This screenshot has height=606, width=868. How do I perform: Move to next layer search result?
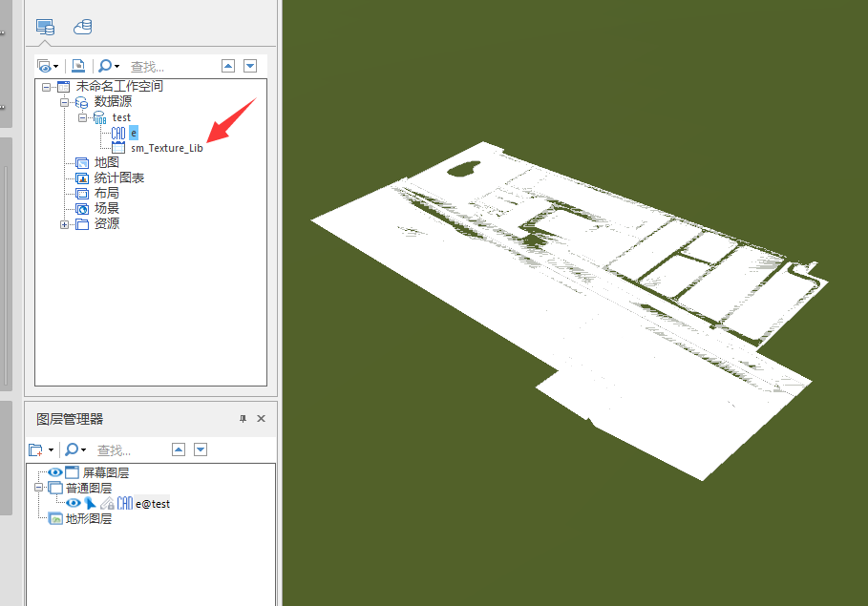(x=201, y=449)
